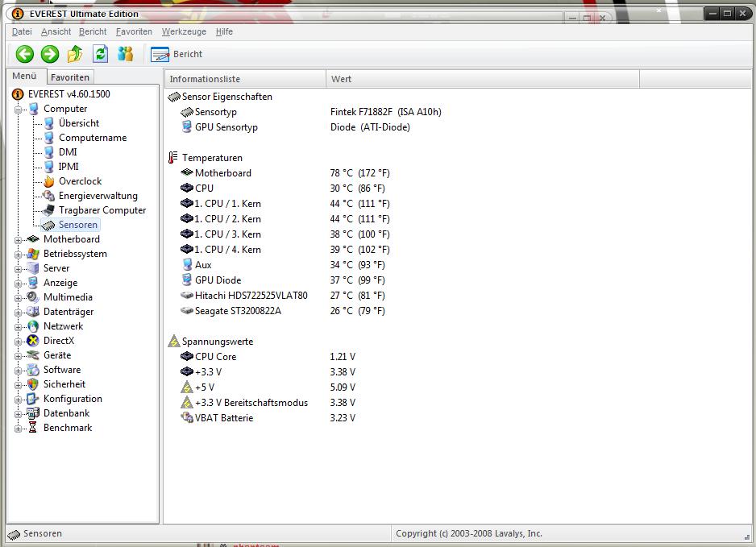Expand the Anzeige node
Screen dimensions: 756x547
click(18, 284)
